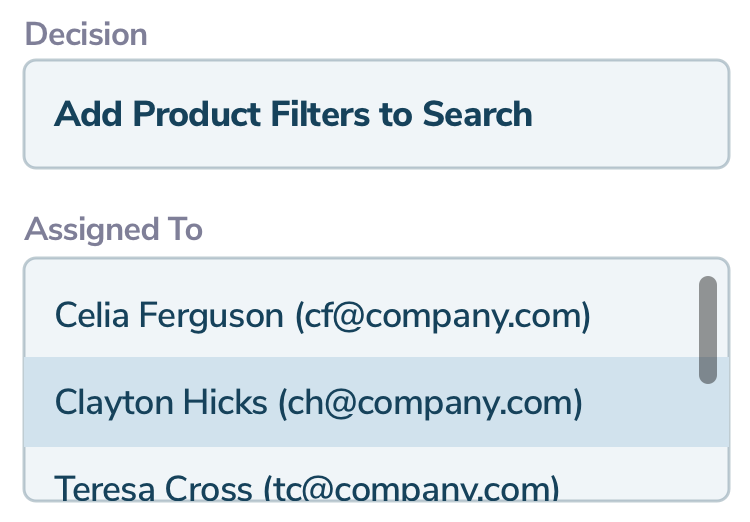Image resolution: width=750 pixels, height=522 pixels.
Task: Select Clayton Hicks from the assignee list
Action: click(x=318, y=402)
